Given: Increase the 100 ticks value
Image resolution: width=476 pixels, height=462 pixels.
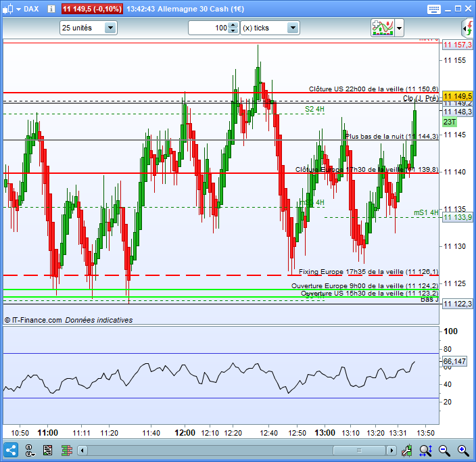Looking at the screenshot, I should (233, 25).
